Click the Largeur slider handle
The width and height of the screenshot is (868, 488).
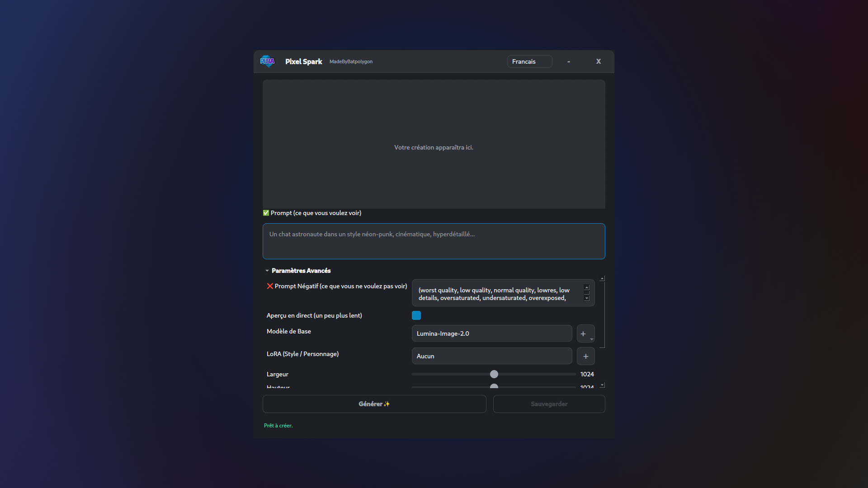point(494,374)
